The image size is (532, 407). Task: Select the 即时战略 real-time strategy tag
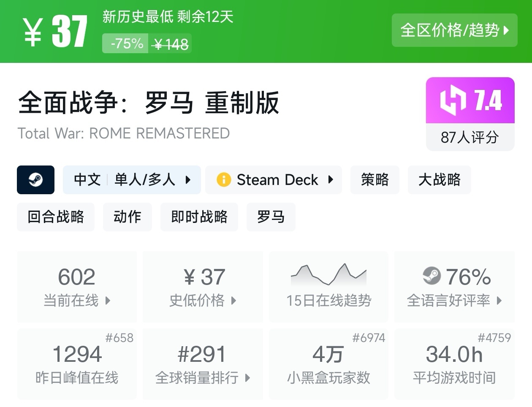pyautogui.click(x=199, y=217)
